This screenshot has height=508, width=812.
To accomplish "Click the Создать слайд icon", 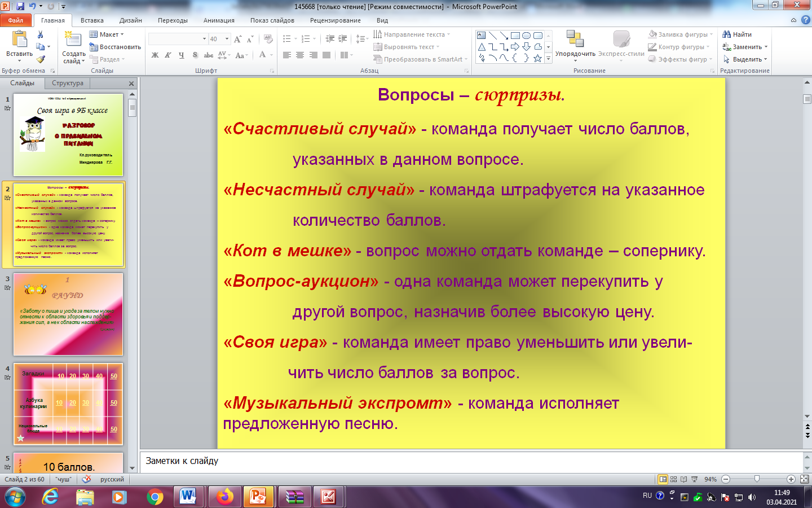I will pyautogui.click(x=73, y=40).
